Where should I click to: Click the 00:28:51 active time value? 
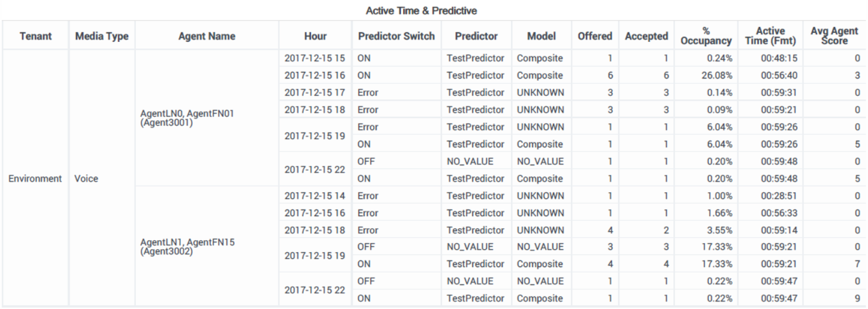pos(775,196)
